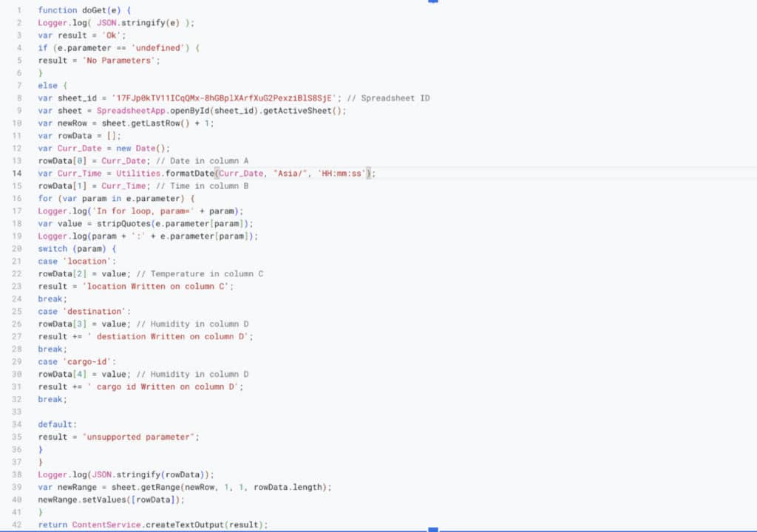
Task: Click the case 'destination' label
Action: pyautogui.click(x=84, y=312)
